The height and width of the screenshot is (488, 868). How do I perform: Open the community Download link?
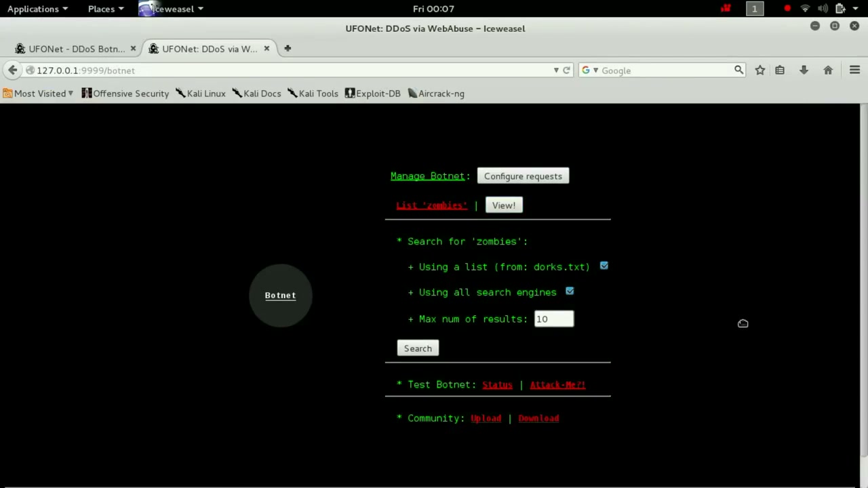538,418
